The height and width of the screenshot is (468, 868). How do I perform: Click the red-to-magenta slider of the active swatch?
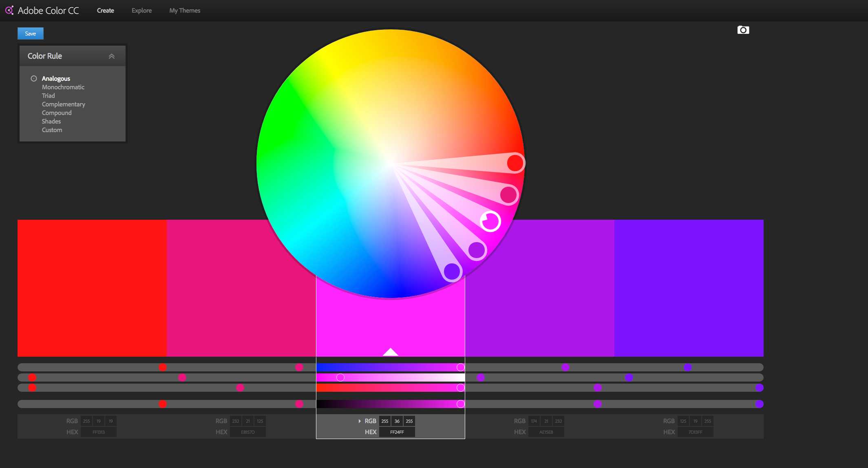(x=390, y=388)
